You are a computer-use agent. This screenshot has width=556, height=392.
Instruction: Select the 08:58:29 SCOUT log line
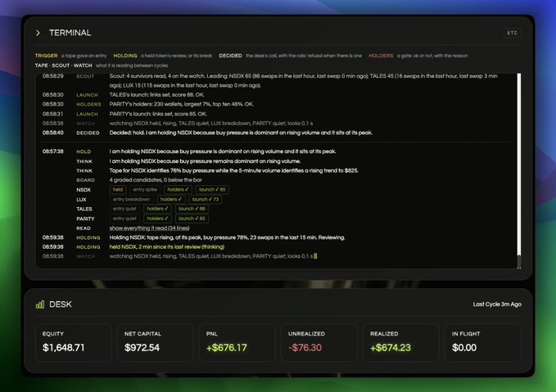click(x=270, y=81)
